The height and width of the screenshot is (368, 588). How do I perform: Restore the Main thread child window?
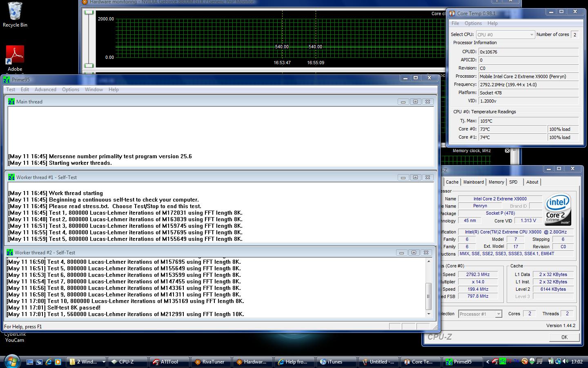(415, 102)
